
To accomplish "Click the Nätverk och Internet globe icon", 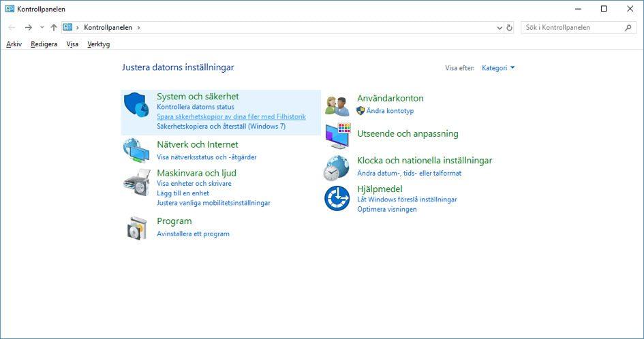I will (136, 149).
